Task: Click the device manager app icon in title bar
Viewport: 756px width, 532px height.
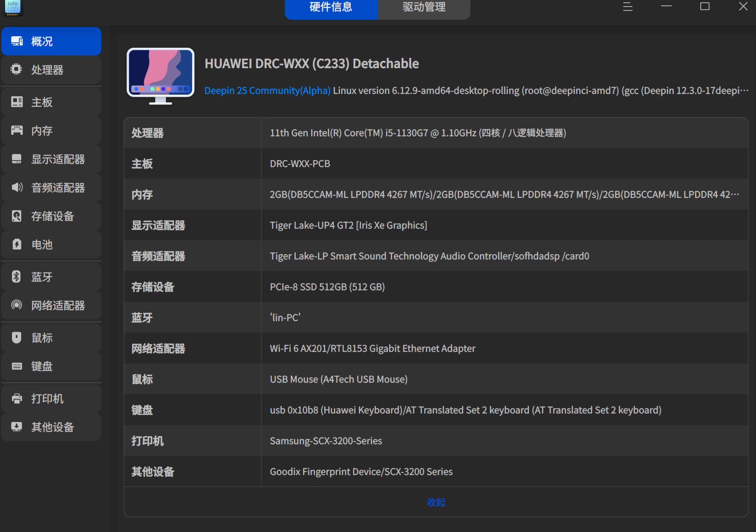Action: click(x=12, y=8)
